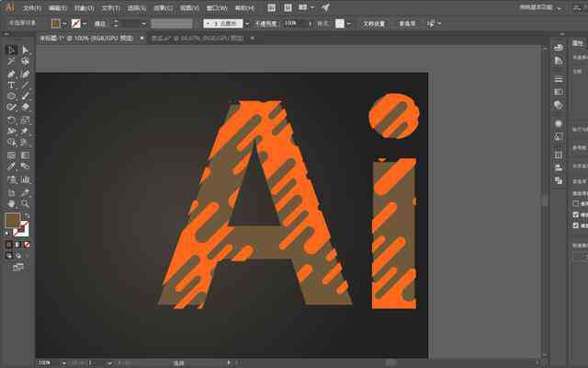The height and width of the screenshot is (368, 588).
Task: Select the Rotate tool
Action: [x=11, y=121]
